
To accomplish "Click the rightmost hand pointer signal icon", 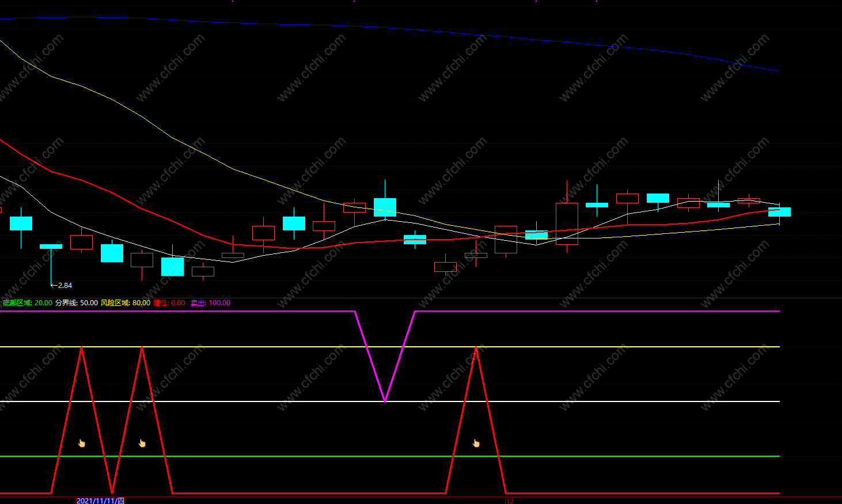I will [476, 443].
